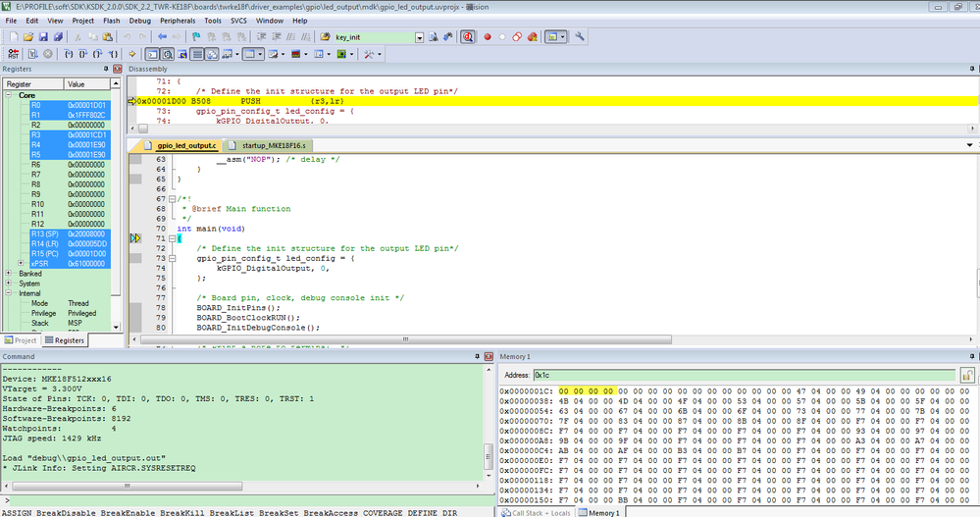Click the Find document search icon
Viewport: 980px width, 517px height.
pyautogui.click(x=434, y=37)
